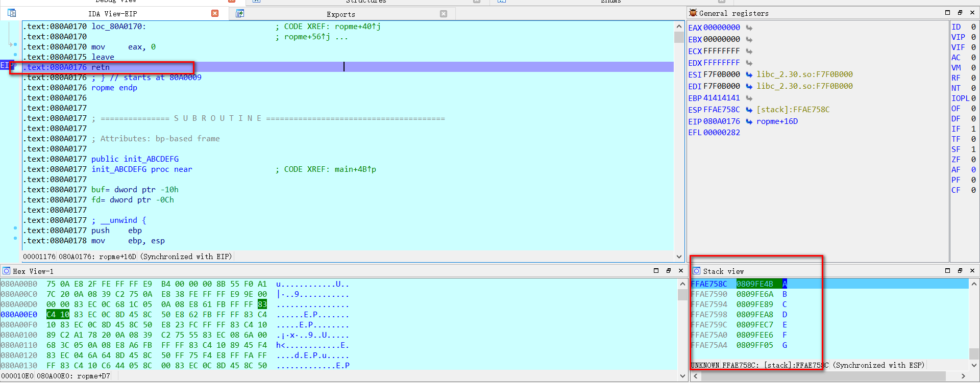Click the loc_80A0170 label

(118, 27)
